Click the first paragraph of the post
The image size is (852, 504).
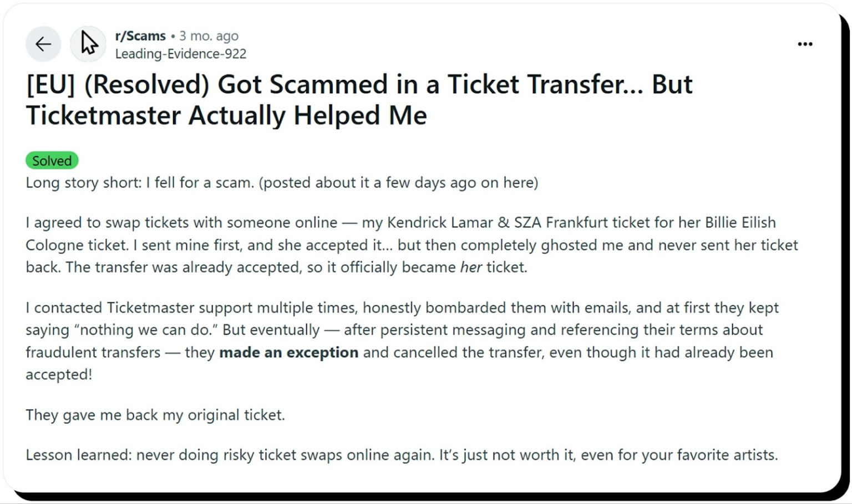point(281,182)
